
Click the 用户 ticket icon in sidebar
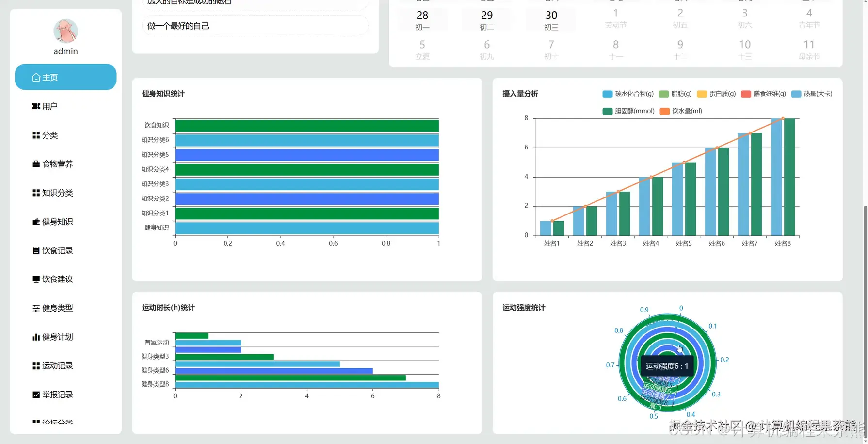pos(36,106)
